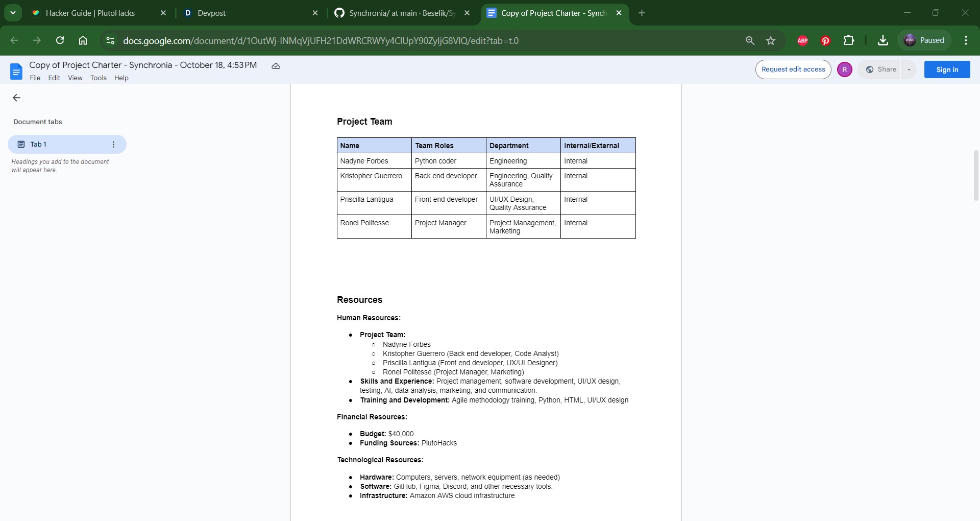This screenshot has height=521, width=980.
Task: Click the Infrastructure: Amazon AWS line
Action: pos(437,495)
